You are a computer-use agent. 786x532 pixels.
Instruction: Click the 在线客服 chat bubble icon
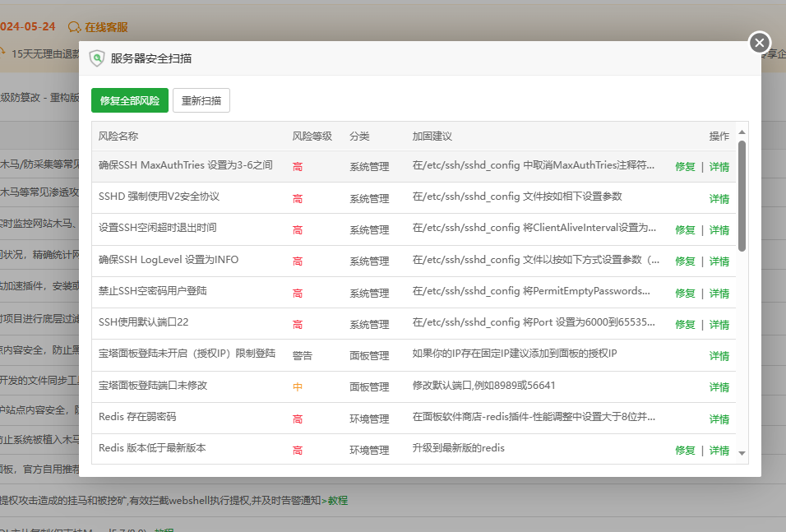(74, 27)
